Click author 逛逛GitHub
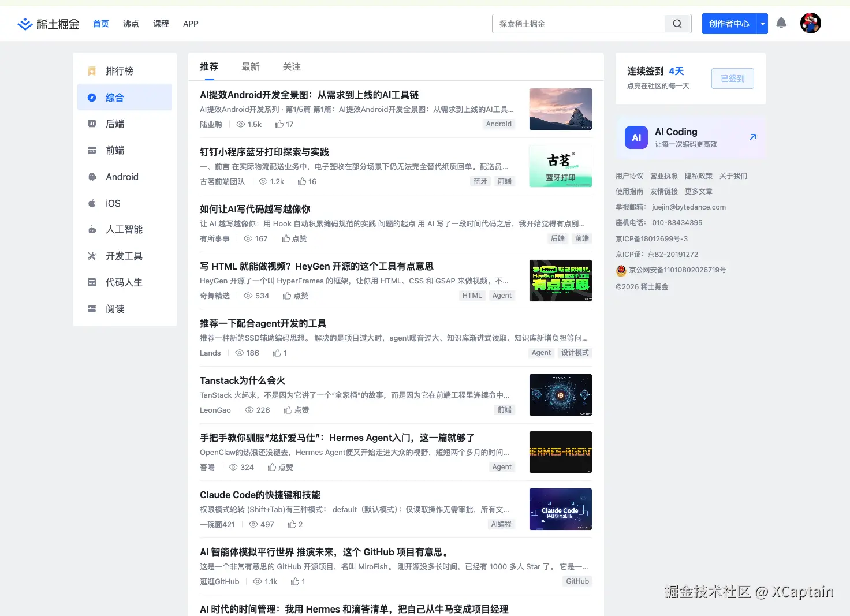This screenshot has height=616, width=850. tap(219, 581)
